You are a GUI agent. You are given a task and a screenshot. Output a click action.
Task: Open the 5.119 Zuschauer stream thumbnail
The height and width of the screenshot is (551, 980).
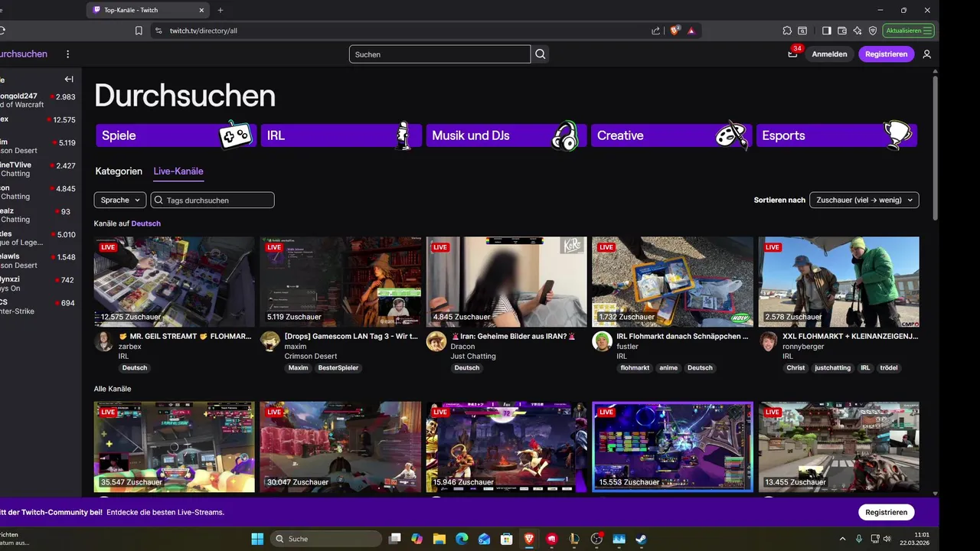(x=341, y=282)
